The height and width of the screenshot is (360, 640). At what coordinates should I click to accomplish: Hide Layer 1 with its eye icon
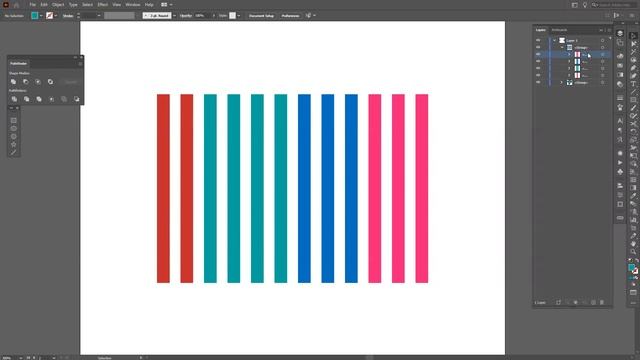point(538,40)
